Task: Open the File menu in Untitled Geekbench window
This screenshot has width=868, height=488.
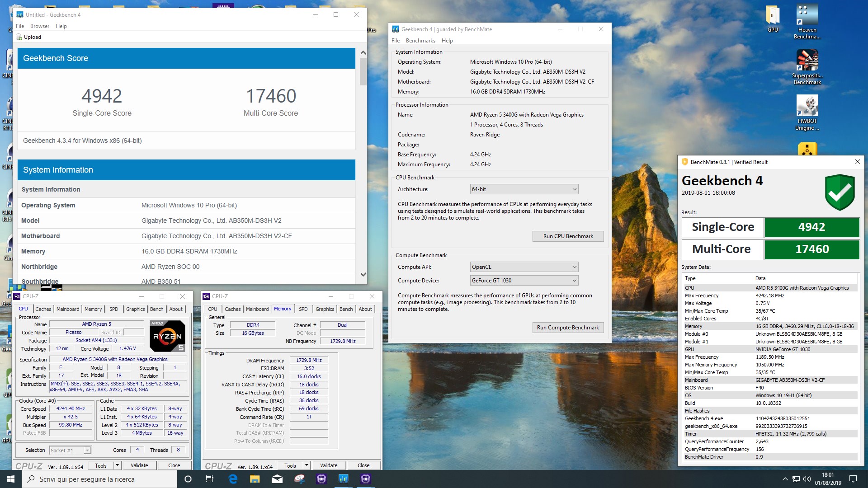Action: pos(20,26)
